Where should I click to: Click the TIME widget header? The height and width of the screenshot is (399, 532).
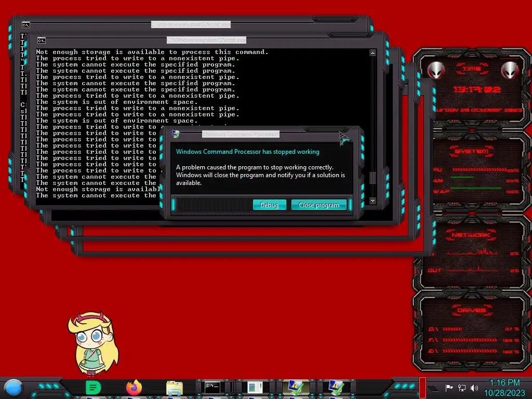click(472, 69)
